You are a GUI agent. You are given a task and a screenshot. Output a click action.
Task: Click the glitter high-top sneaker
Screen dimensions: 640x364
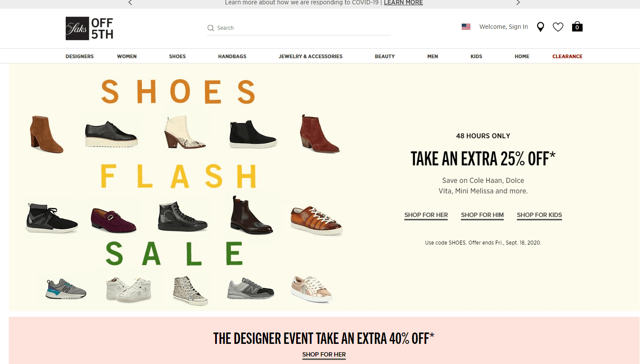coord(190,290)
